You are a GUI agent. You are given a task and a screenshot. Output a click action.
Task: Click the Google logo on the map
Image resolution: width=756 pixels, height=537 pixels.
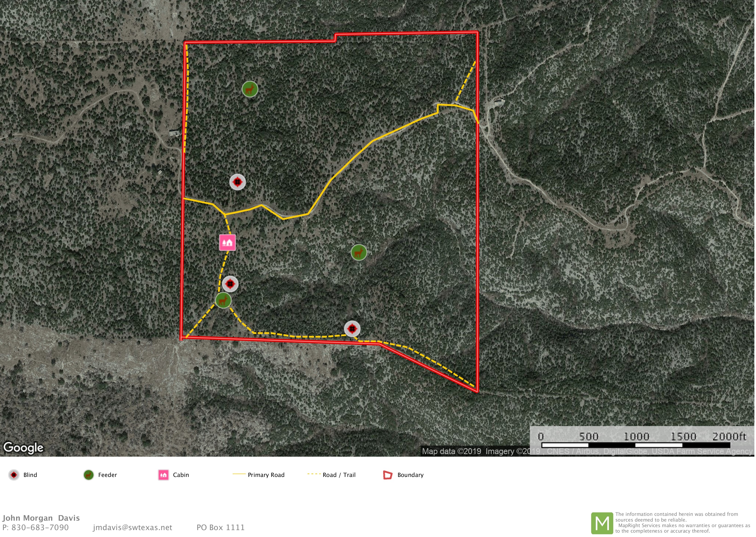(23, 447)
